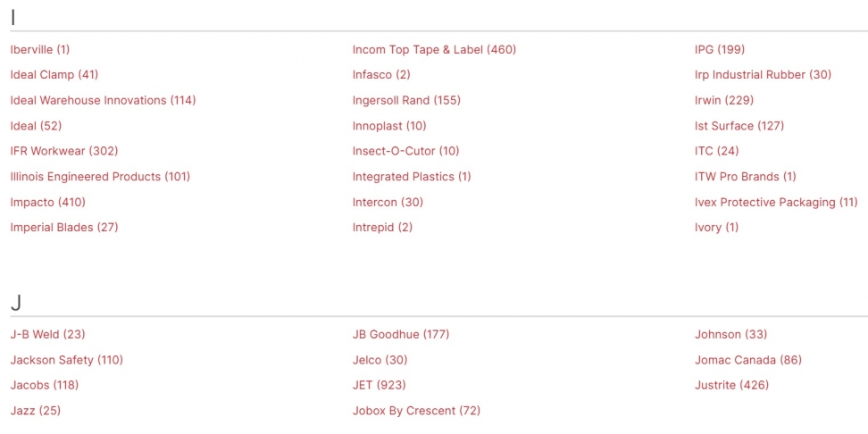Click the JB Goodhue link

pos(401,335)
